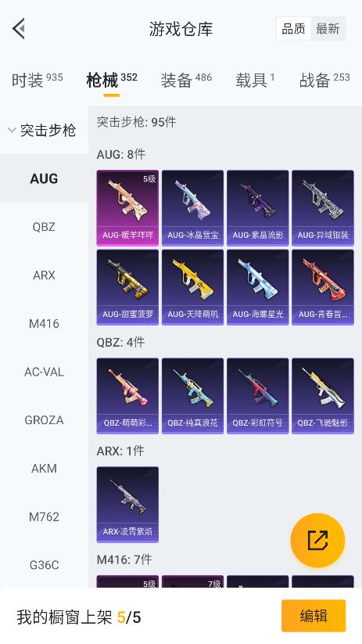Select QBZ in the weapon sidebar
Image resolution: width=362 pixels, height=644 pixels.
(x=44, y=227)
